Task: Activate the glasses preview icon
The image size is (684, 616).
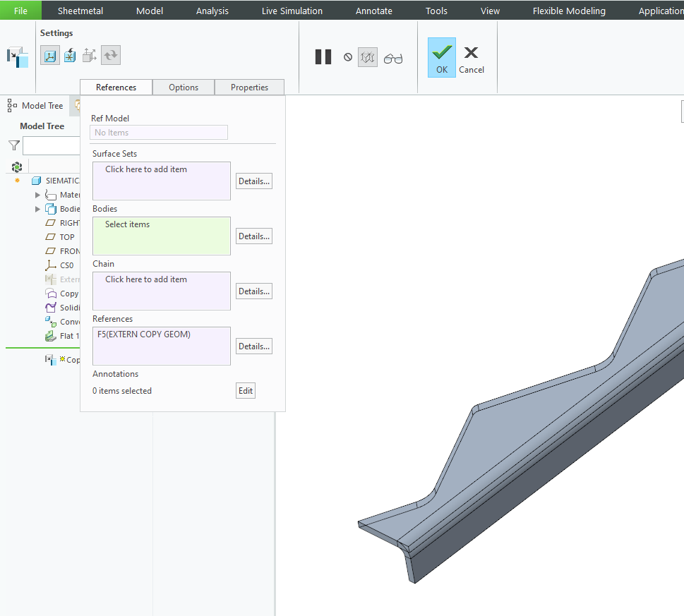Action: tap(393, 57)
